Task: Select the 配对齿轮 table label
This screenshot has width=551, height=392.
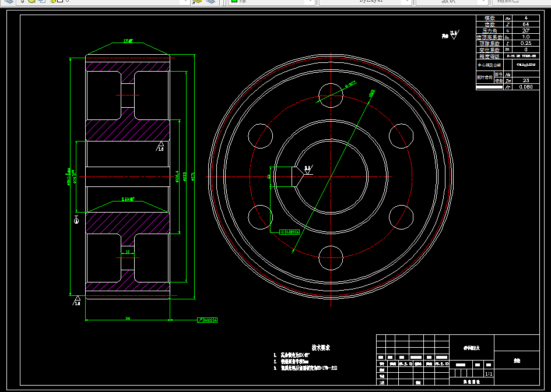Action: pyautogui.click(x=485, y=77)
